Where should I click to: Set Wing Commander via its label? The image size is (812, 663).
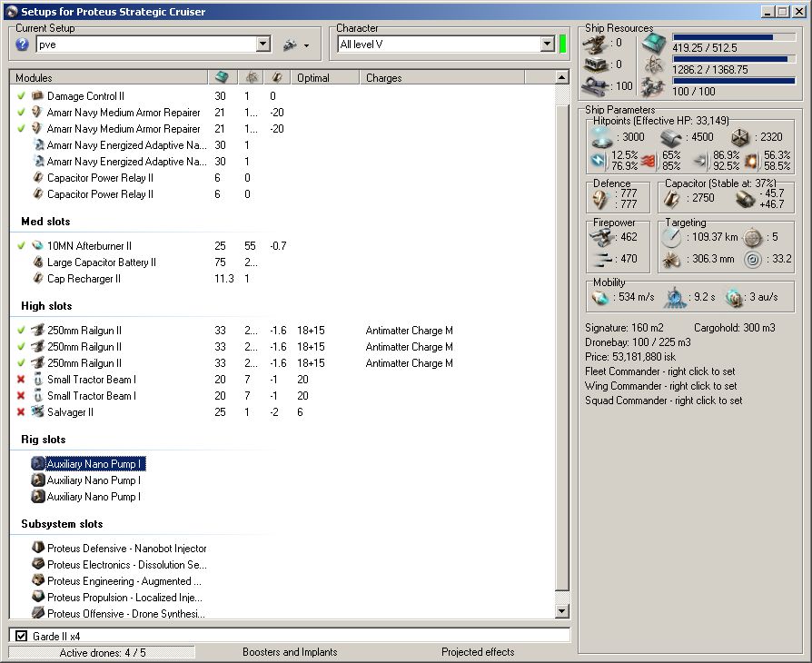tap(661, 386)
